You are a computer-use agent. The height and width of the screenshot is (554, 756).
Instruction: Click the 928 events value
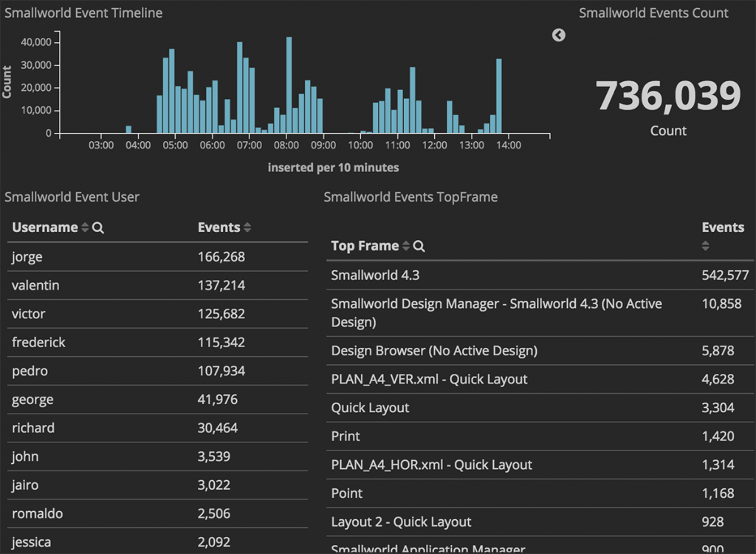(712, 521)
